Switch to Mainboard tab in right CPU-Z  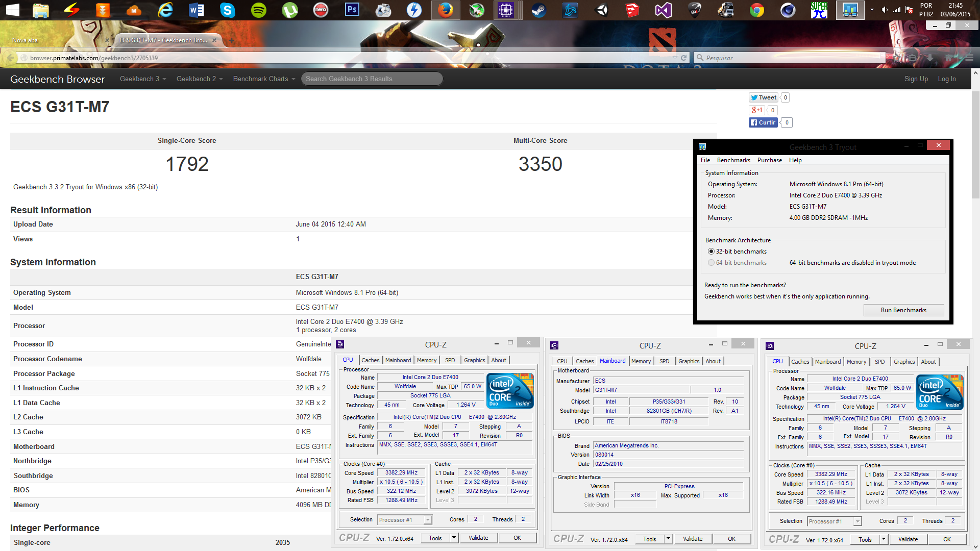pos(828,362)
